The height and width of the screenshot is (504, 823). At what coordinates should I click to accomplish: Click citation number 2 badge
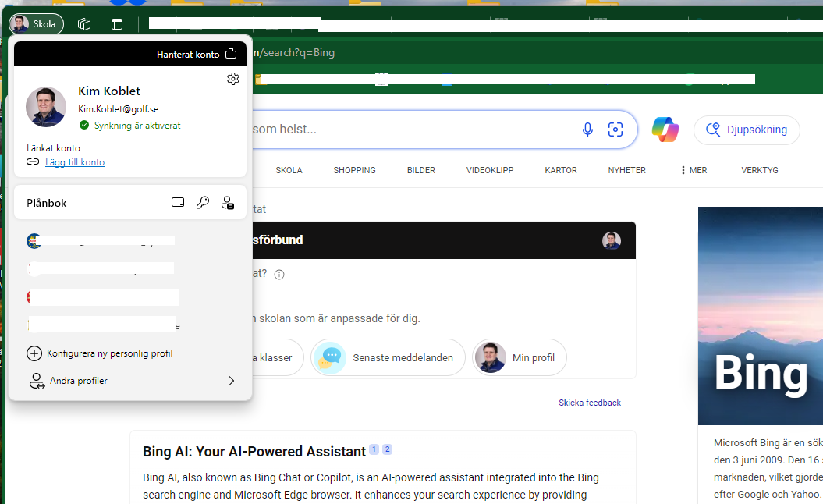point(388,449)
